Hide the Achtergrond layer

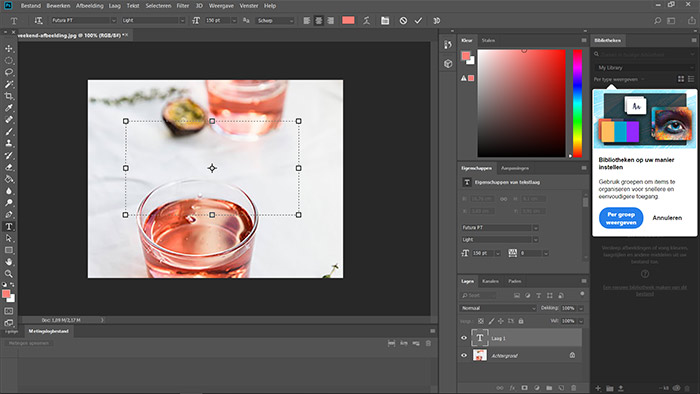(464, 356)
